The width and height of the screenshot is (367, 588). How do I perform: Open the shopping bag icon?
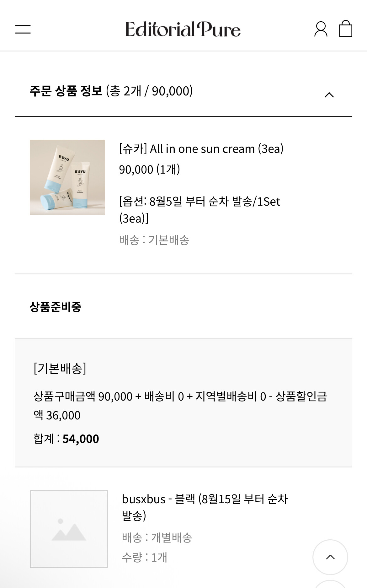pyautogui.click(x=345, y=29)
